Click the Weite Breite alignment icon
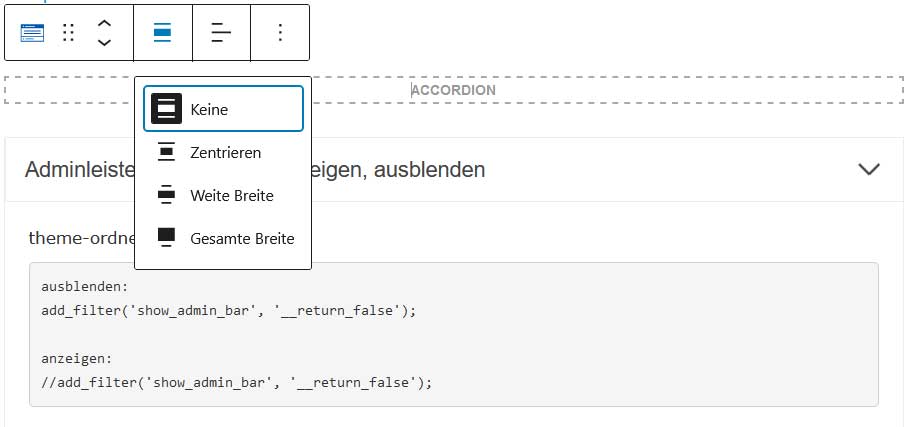The width and height of the screenshot is (909, 427). (x=166, y=195)
